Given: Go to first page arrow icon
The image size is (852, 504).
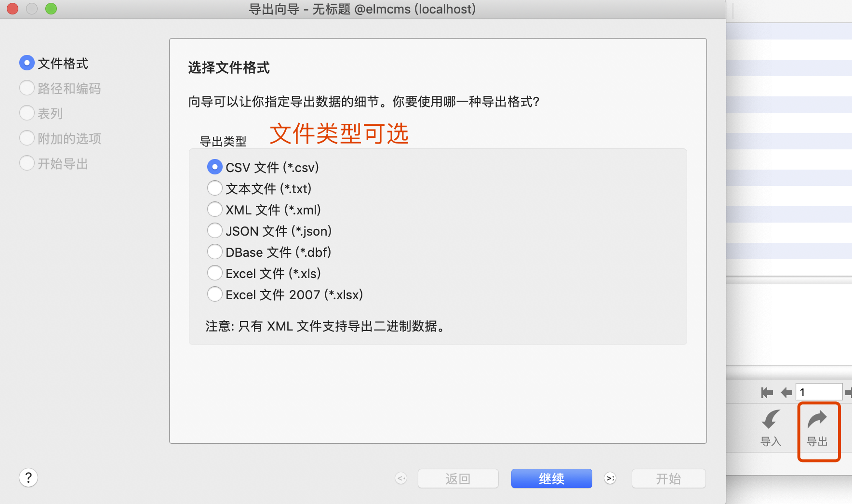Looking at the screenshot, I should pyautogui.click(x=767, y=393).
